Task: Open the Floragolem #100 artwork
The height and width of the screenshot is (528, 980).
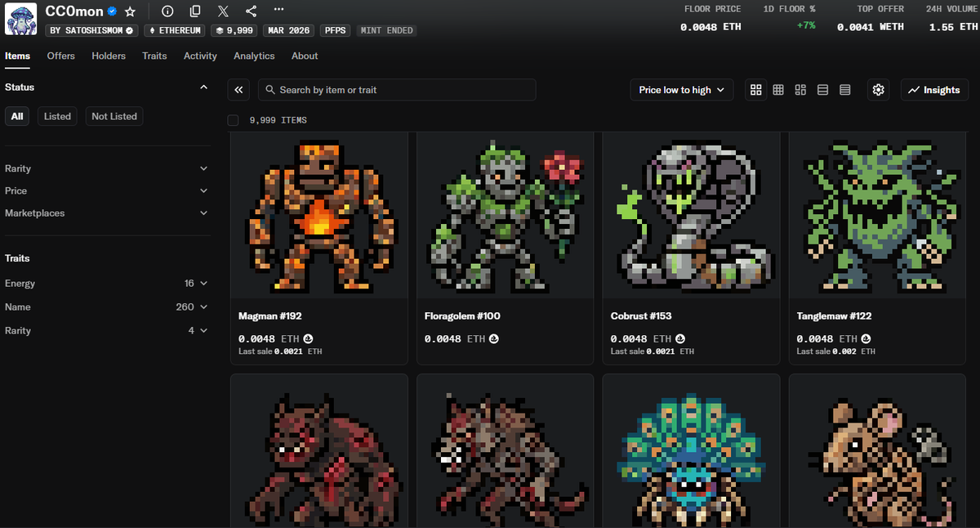Action: (x=505, y=216)
